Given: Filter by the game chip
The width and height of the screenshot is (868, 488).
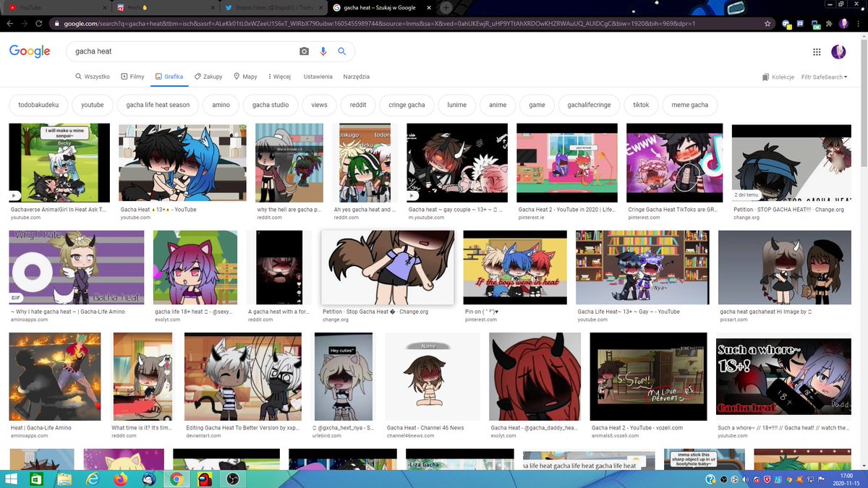Looking at the screenshot, I should tap(537, 105).
